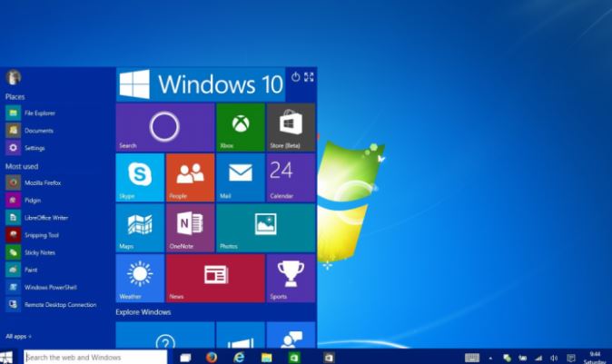Open Remote Desktop Connection entry

pyautogui.click(x=51, y=305)
